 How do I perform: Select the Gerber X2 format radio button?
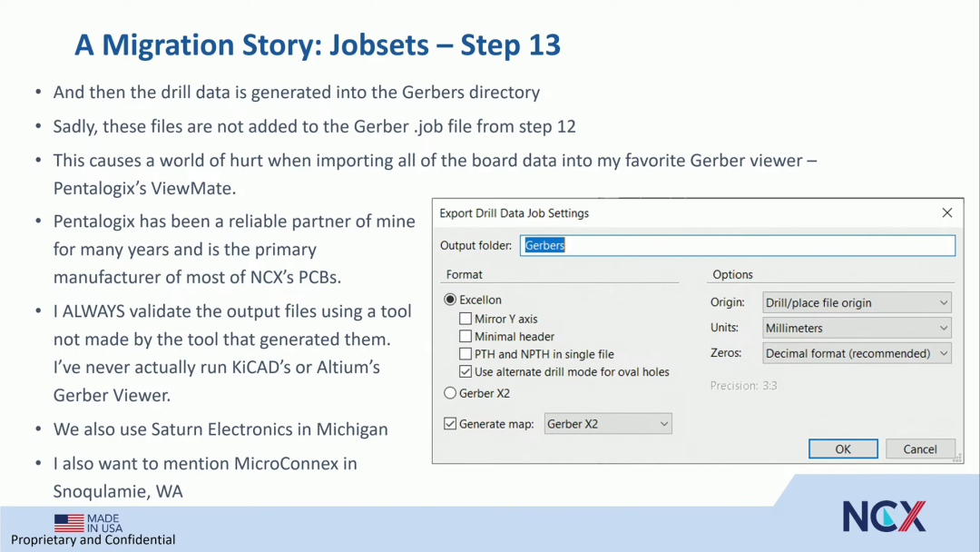click(450, 393)
